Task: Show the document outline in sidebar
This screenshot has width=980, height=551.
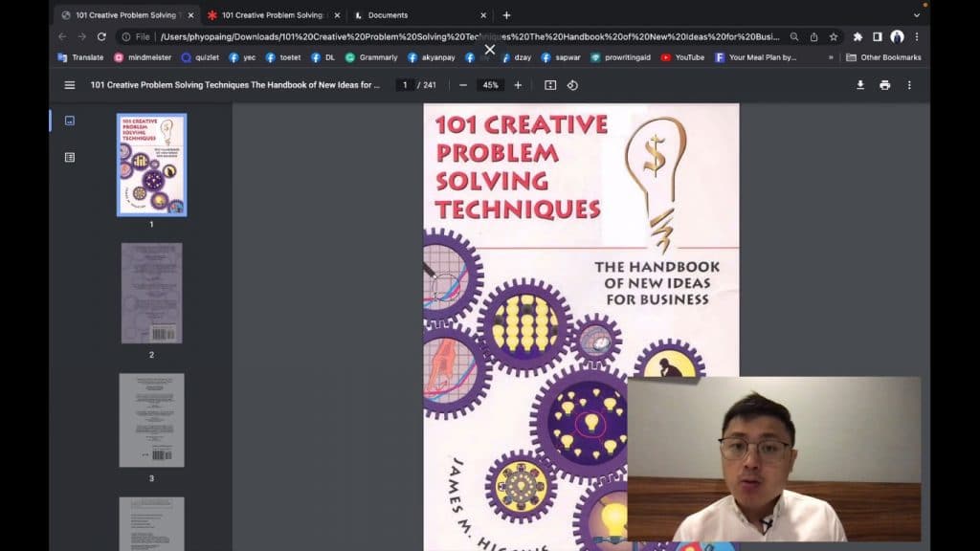Action: tap(69, 158)
